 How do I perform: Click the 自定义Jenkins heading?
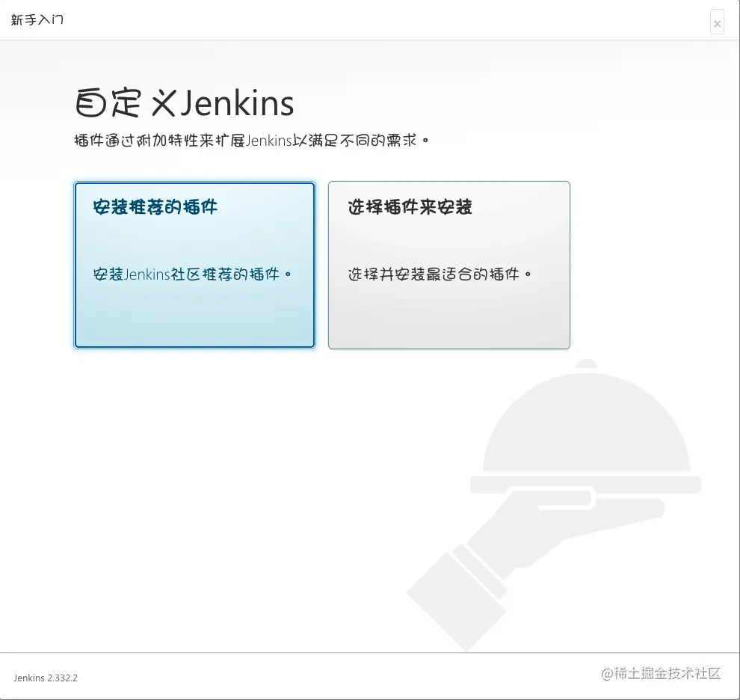click(x=185, y=102)
